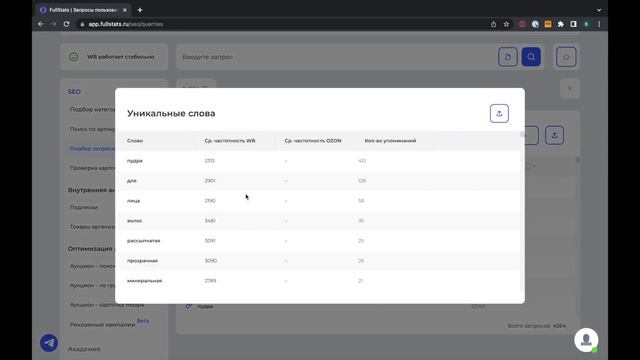Click the word пудра in the table
Viewport: 640px width, 360px height.
click(x=135, y=161)
